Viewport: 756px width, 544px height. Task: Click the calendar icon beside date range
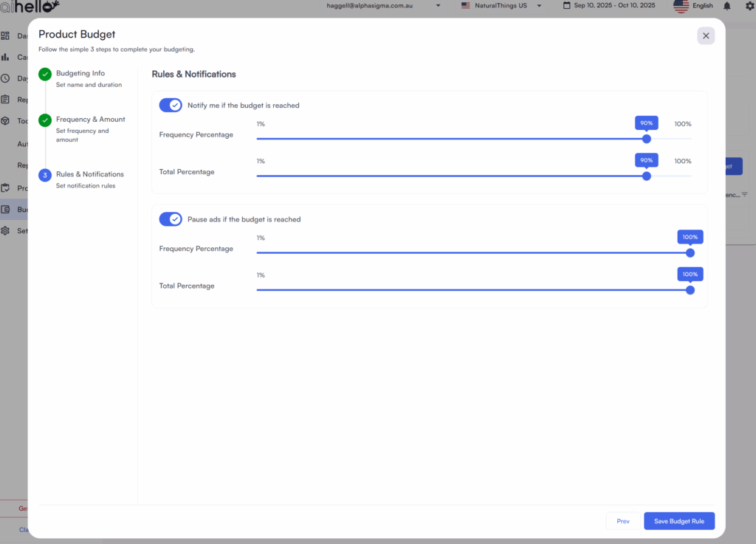pyautogui.click(x=566, y=6)
